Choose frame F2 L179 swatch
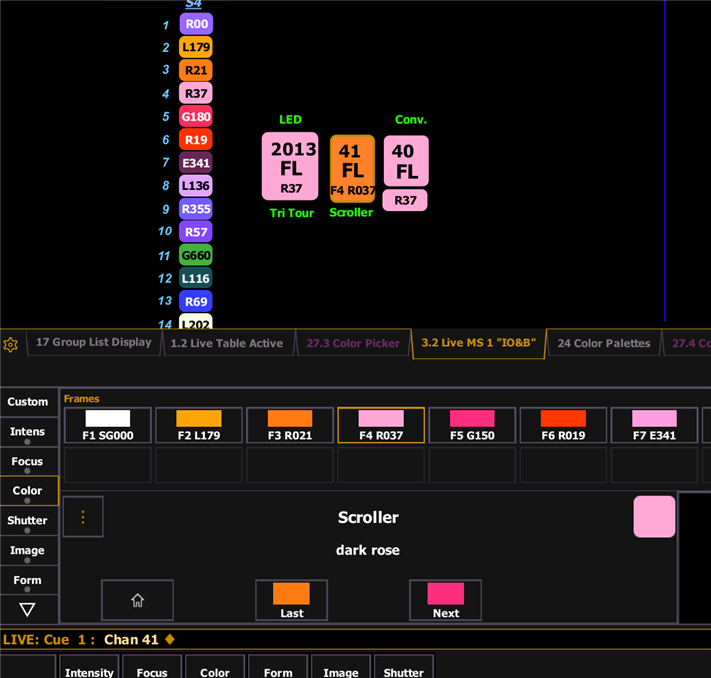 coord(199,425)
